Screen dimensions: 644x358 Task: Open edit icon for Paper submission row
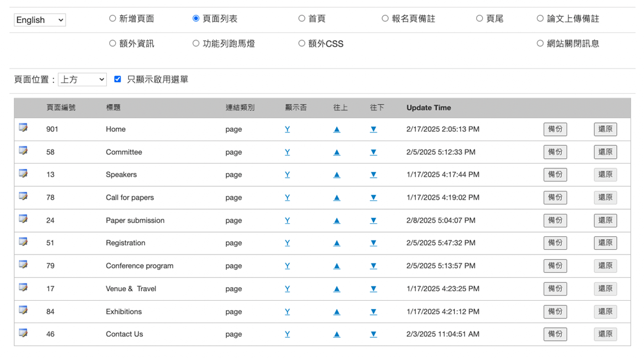tap(24, 219)
